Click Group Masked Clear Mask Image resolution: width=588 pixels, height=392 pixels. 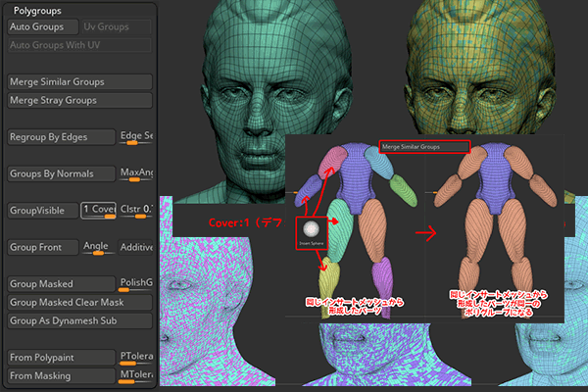pyautogui.click(x=78, y=302)
